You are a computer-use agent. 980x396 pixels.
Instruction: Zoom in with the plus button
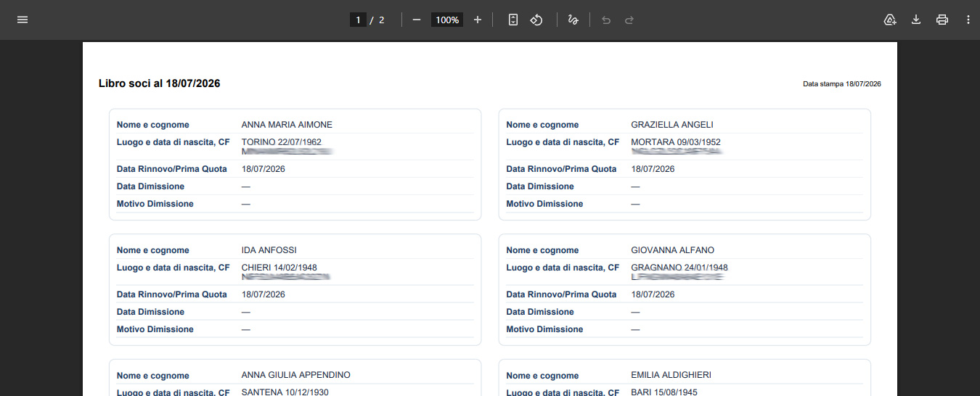pyautogui.click(x=478, y=20)
